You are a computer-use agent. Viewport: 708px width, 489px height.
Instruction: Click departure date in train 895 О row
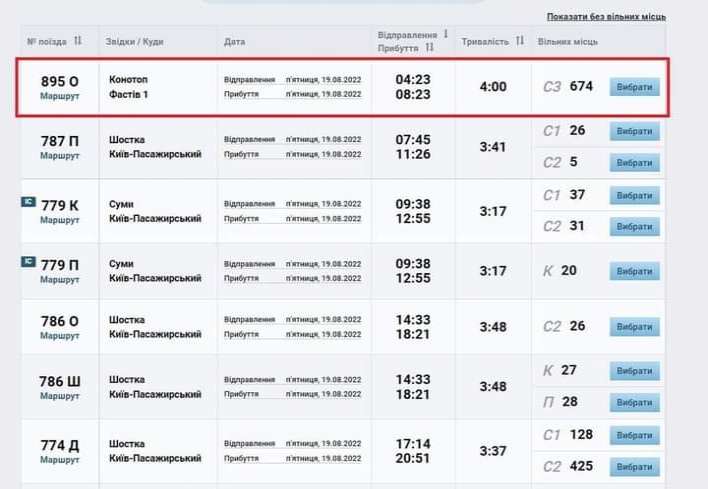click(323, 80)
